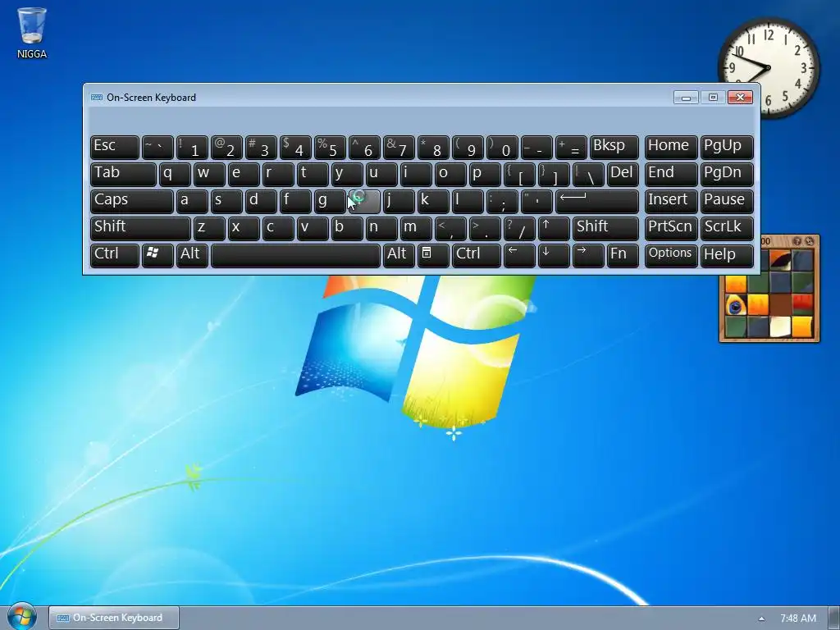Click the down arrow key

click(x=554, y=255)
